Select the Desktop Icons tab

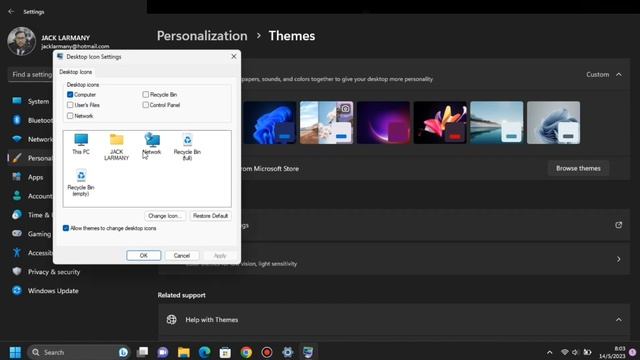pos(76,72)
